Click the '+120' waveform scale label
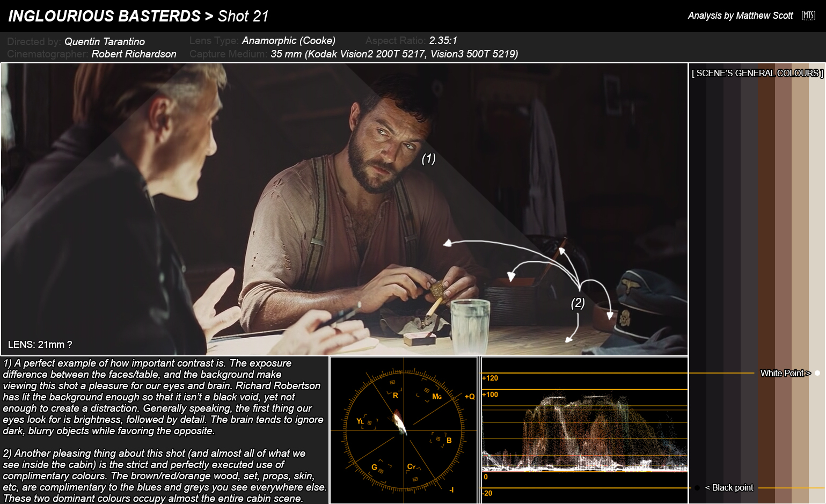 coord(490,378)
